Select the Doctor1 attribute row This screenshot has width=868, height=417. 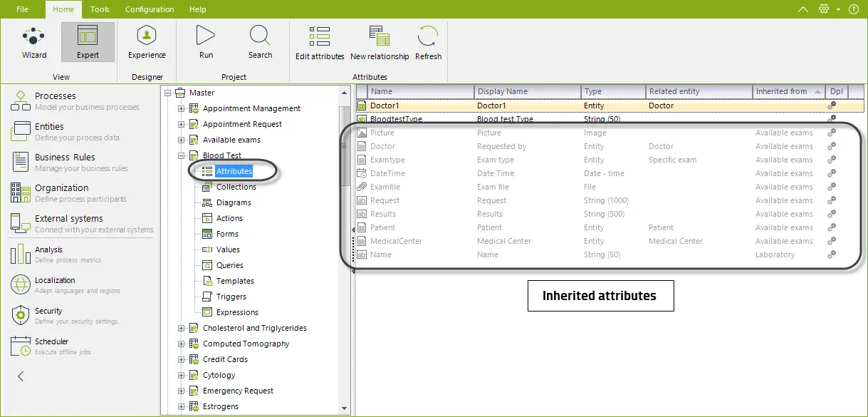click(x=610, y=105)
